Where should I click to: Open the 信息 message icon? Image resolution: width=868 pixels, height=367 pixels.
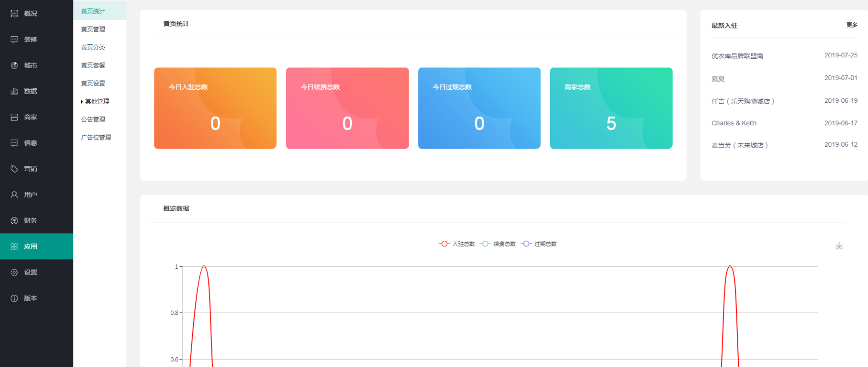(14, 143)
